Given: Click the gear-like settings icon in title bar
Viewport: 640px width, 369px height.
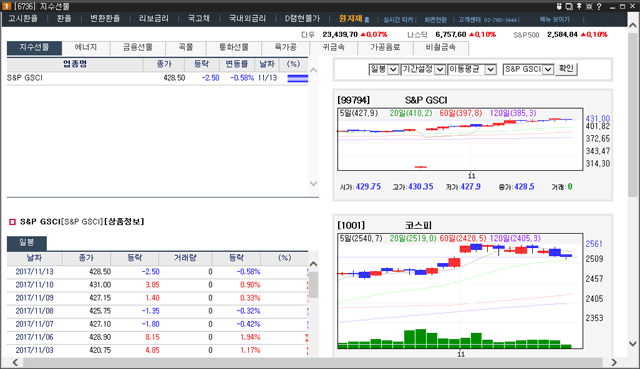Looking at the screenshot, I should click(589, 7).
